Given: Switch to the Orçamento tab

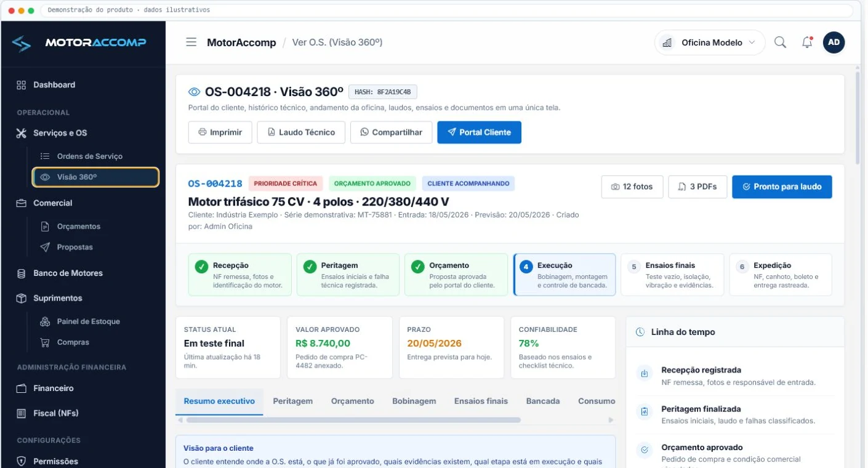Looking at the screenshot, I should pyautogui.click(x=353, y=401).
